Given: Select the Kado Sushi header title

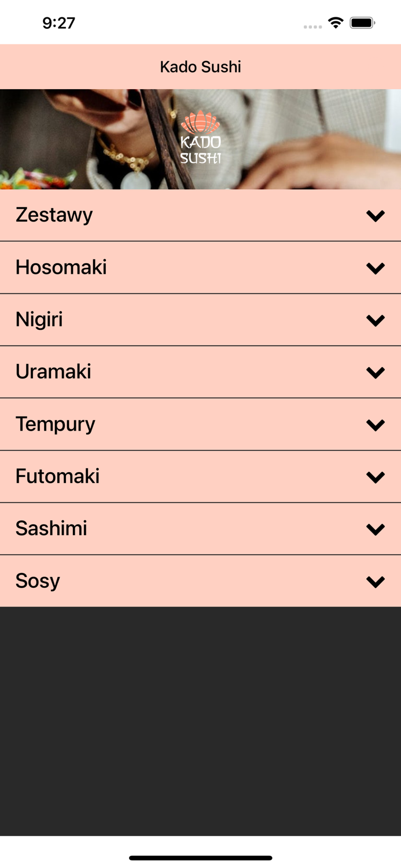Looking at the screenshot, I should [x=200, y=66].
